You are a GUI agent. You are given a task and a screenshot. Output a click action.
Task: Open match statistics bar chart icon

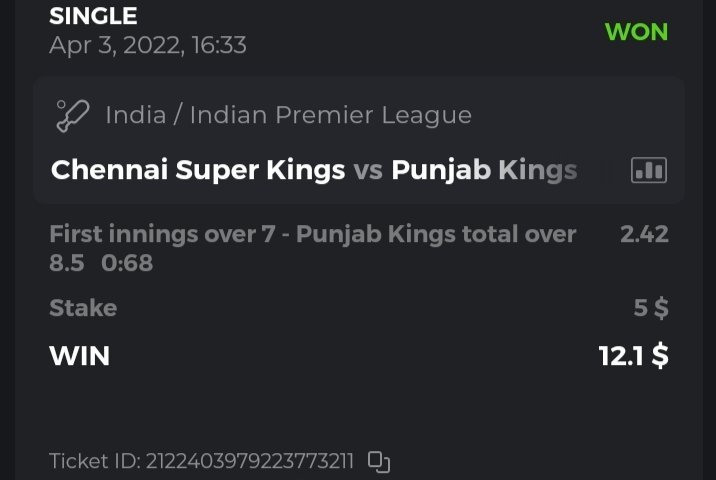click(648, 171)
